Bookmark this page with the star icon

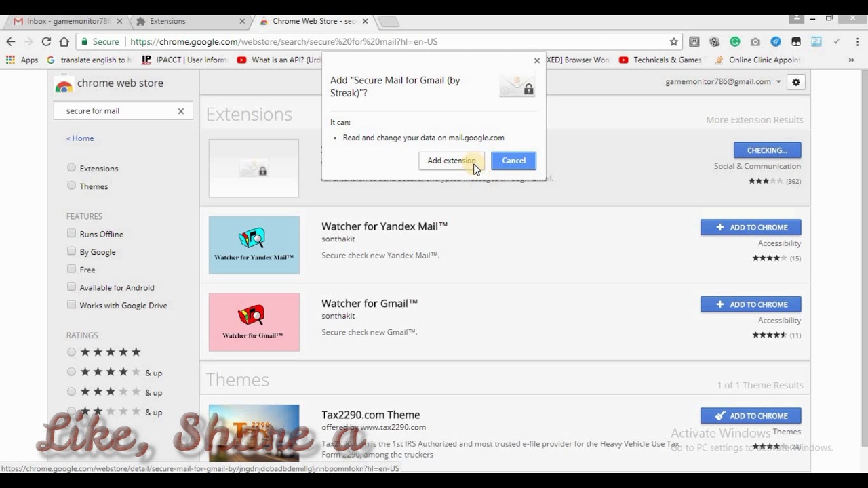point(673,41)
